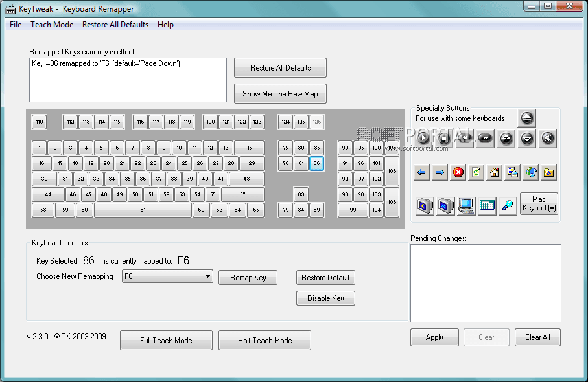Select keyboard key 29
The height and width of the screenshot is (382, 588).
[252, 163]
